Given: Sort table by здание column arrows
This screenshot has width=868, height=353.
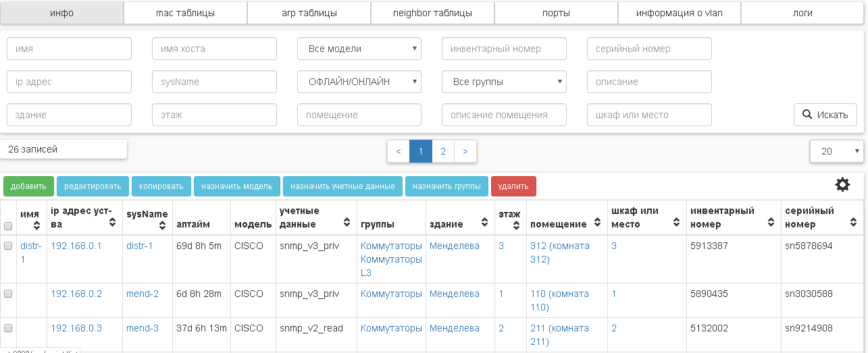Looking at the screenshot, I should (484, 222).
